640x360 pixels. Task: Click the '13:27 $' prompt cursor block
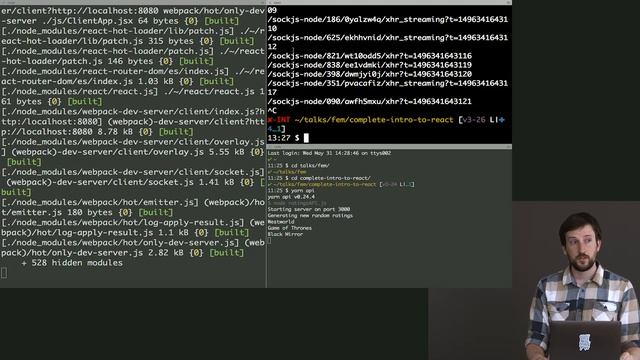point(306,138)
